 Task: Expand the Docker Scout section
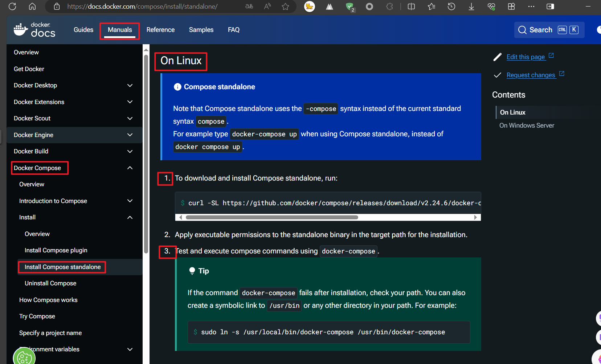[130, 119]
